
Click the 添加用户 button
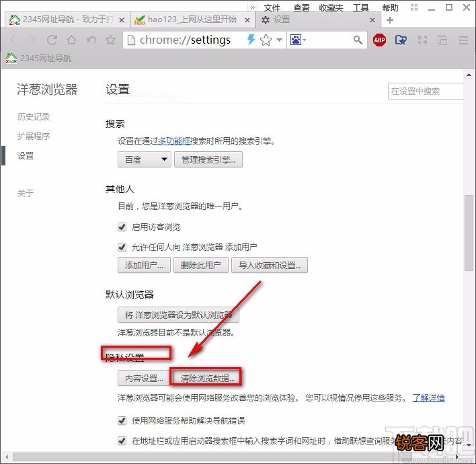pyautogui.click(x=144, y=265)
